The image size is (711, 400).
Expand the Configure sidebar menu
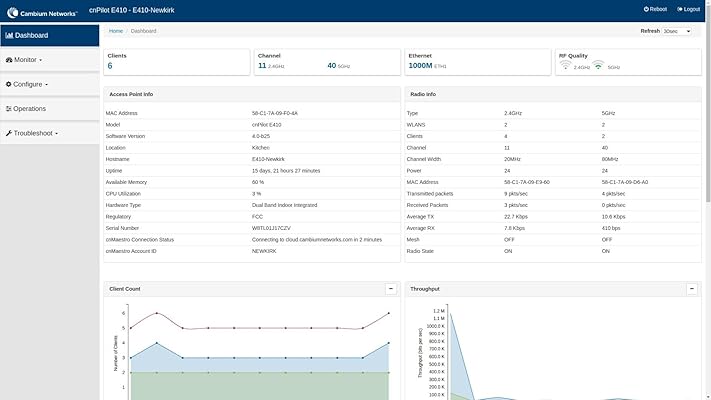(x=30, y=84)
